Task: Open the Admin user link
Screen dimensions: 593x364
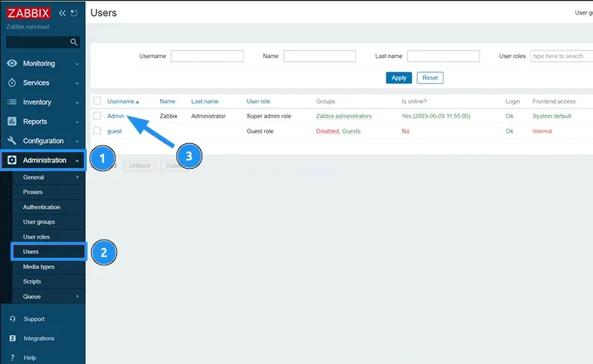Action: [x=115, y=116]
